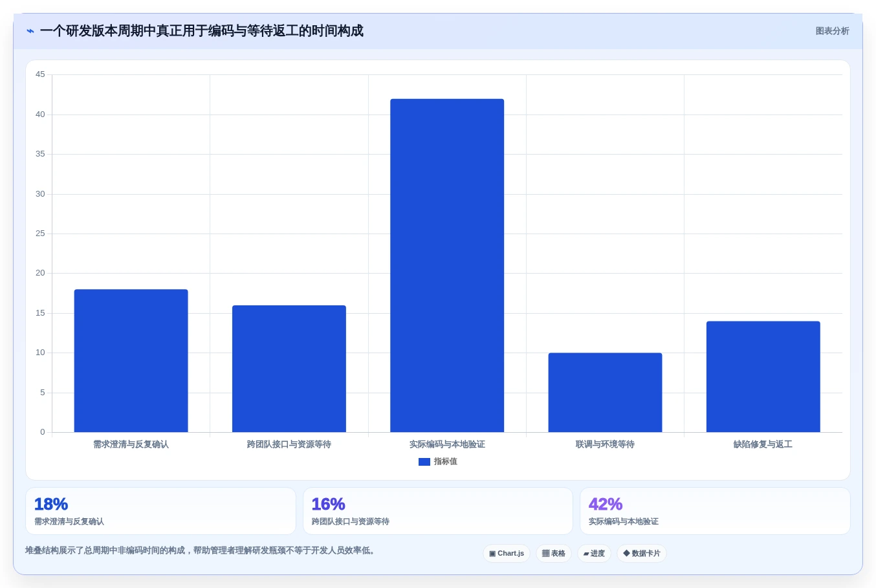Image resolution: width=876 pixels, height=588 pixels.
Task: Click the 需求澄清与反复确认 bar in chart
Action: pos(131,361)
